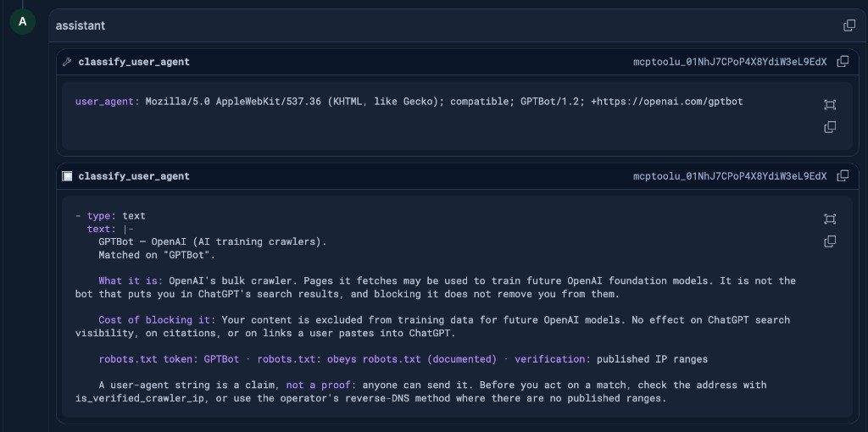Click the Mozilla/5.0 user agent string
The image size is (868, 432).
(x=444, y=102)
